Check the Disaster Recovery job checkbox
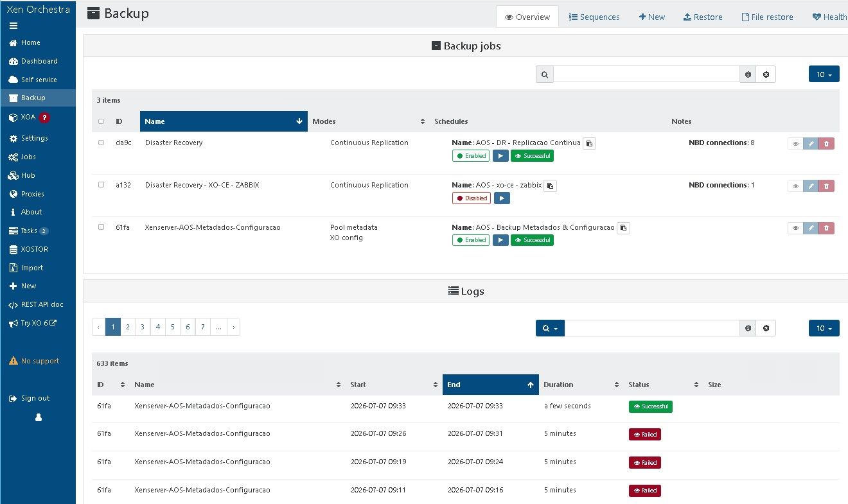 (101, 143)
